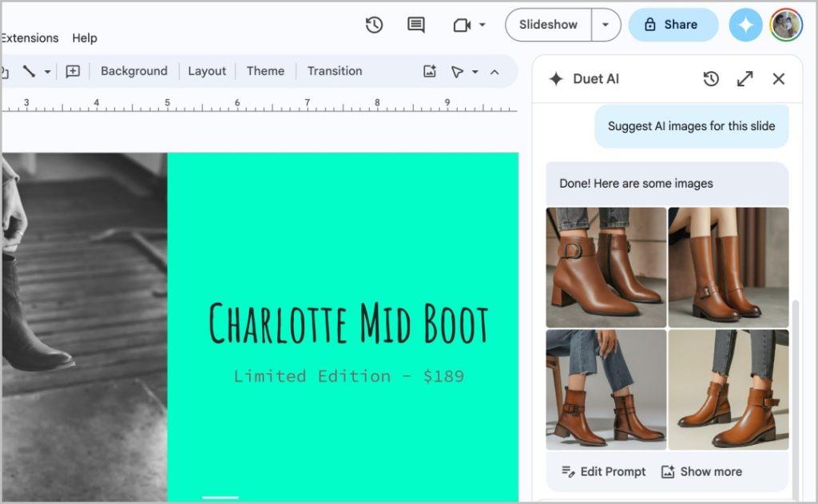Image resolution: width=818 pixels, height=504 pixels.
Task: Expand the camera call options arrow
Action: pyautogui.click(x=482, y=25)
